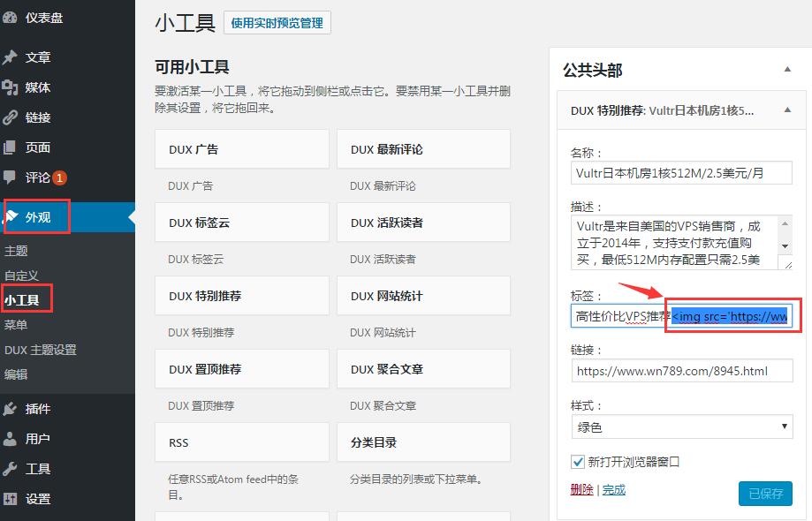The image size is (812, 521).
Task: Click the DUX 标签云 available widget
Action: (241, 223)
